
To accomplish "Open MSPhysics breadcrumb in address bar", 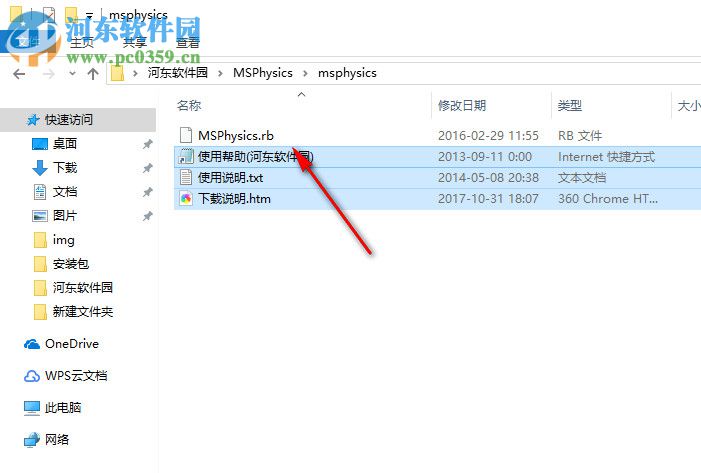I will tap(263, 73).
